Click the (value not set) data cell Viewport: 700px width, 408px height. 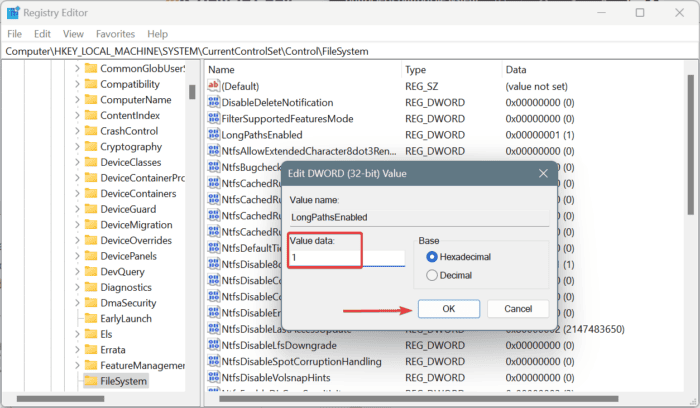coord(536,86)
